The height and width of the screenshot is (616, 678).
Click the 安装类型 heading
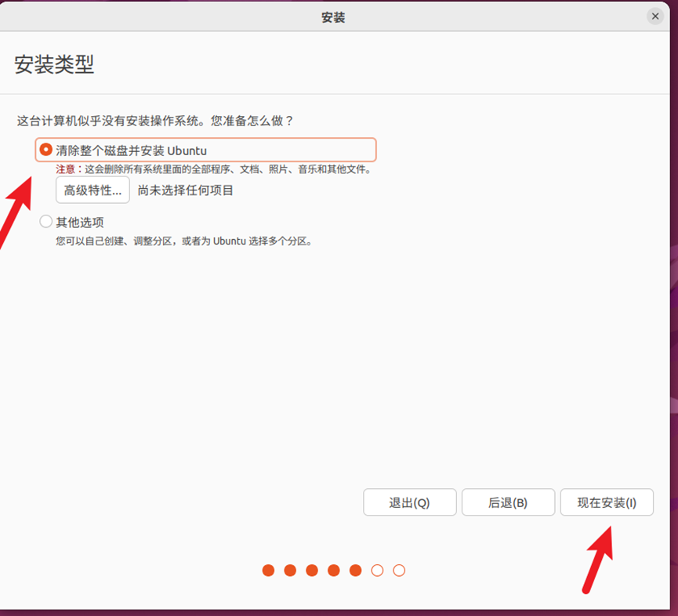point(54,64)
